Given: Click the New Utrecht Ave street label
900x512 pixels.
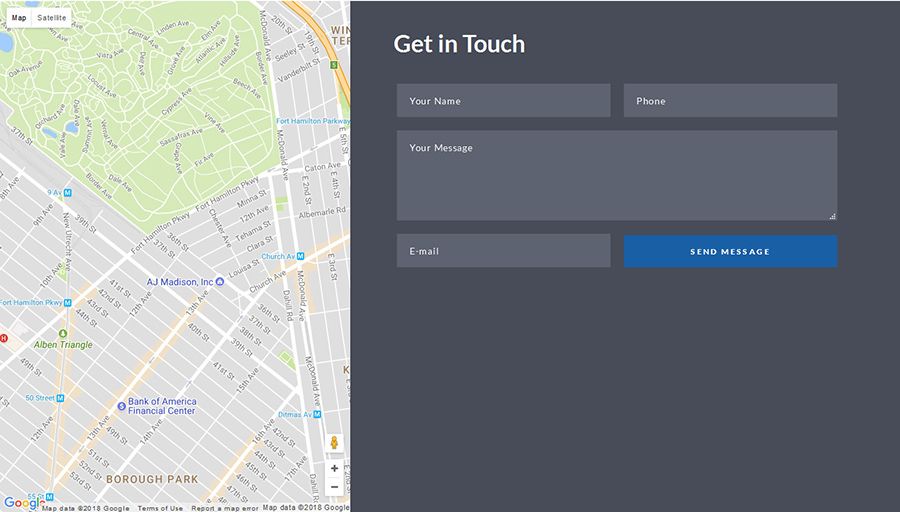Looking at the screenshot, I should pos(67,242).
